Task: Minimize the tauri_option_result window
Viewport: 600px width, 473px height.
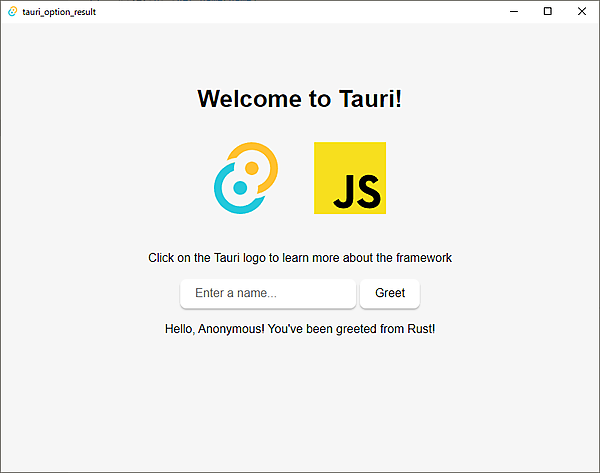Action: 514,11
